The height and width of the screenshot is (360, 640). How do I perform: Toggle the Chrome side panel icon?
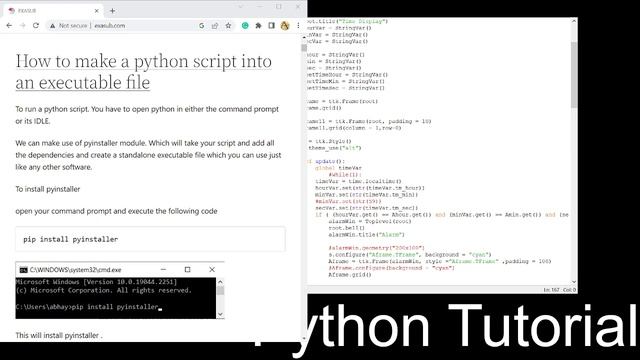click(271, 25)
